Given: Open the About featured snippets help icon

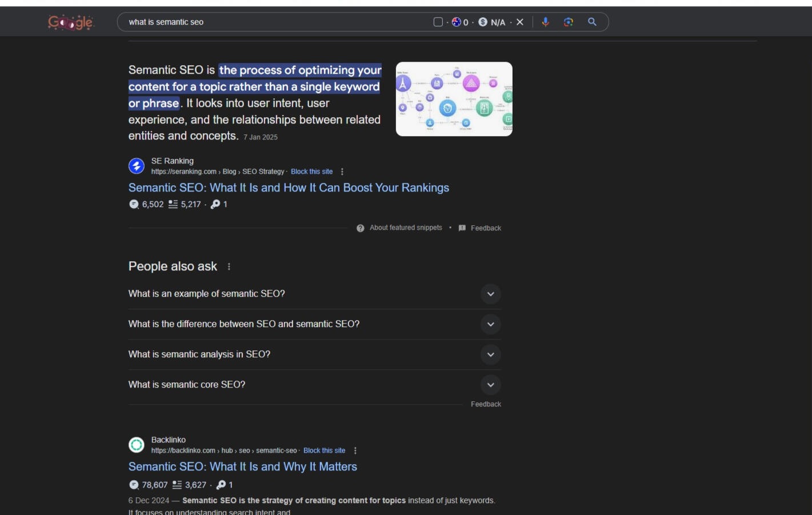Looking at the screenshot, I should [361, 228].
